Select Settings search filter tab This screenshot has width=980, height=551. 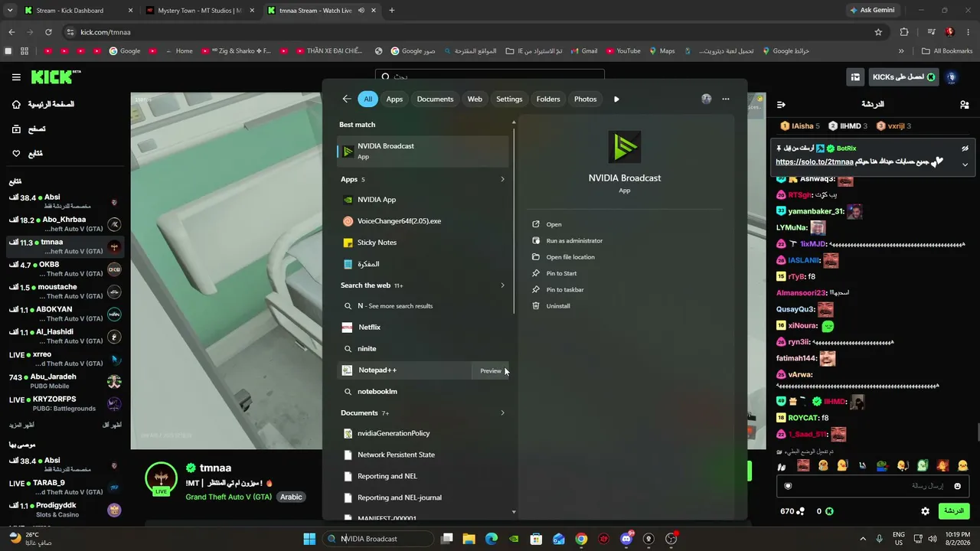[509, 99]
